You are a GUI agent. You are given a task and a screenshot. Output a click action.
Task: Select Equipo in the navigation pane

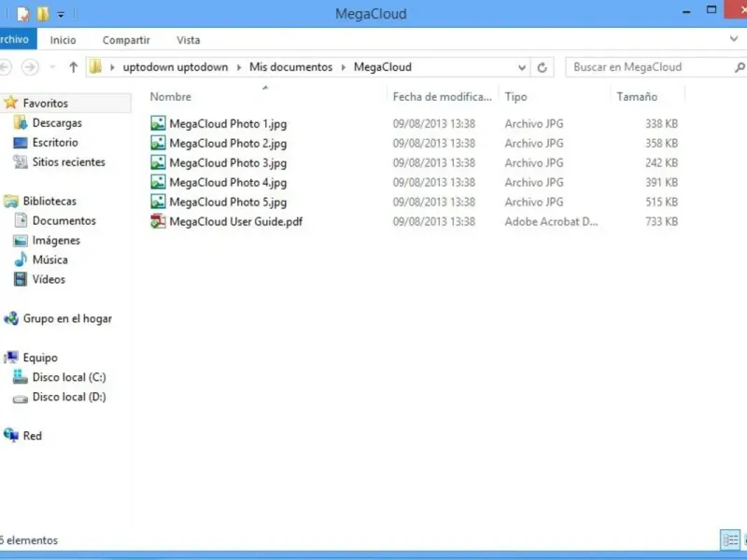click(x=40, y=357)
